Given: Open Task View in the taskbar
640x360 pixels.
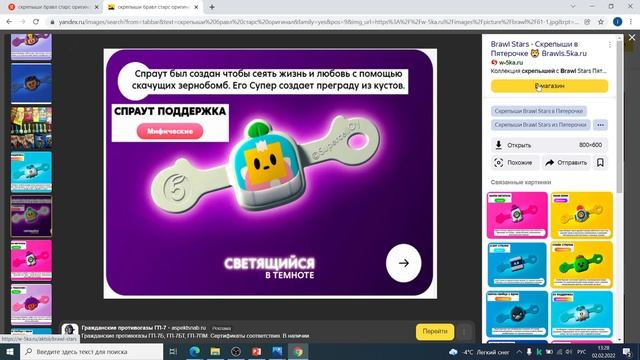Looking at the screenshot, I should (173, 351).
